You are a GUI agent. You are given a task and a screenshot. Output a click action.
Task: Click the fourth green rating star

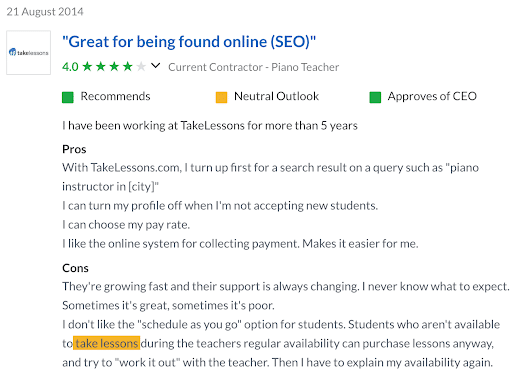point(128,66)
